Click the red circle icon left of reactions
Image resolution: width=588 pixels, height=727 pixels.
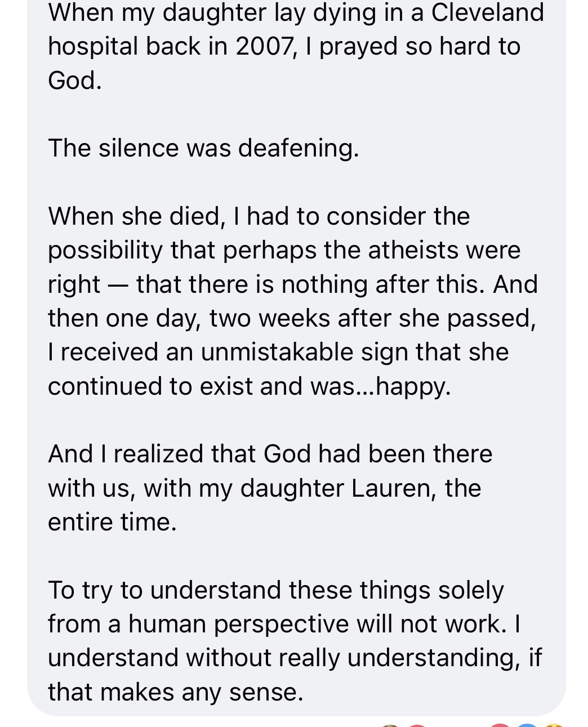[417, 725]
